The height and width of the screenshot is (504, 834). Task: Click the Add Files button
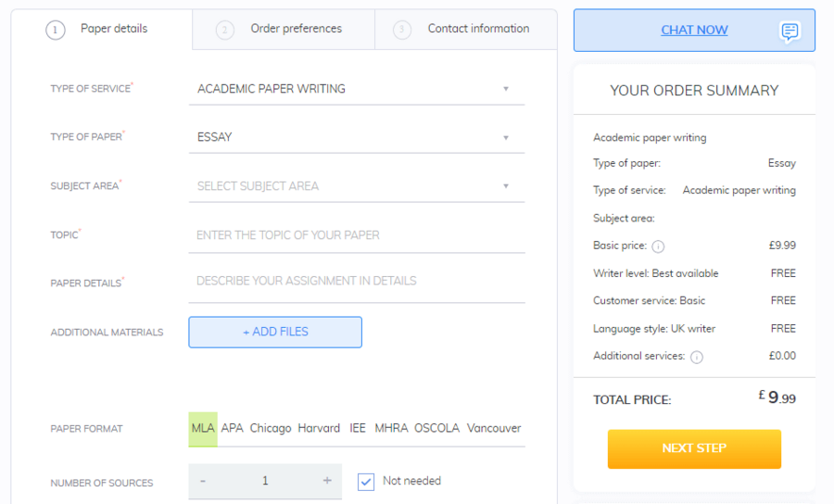click(x=275, y=333)
